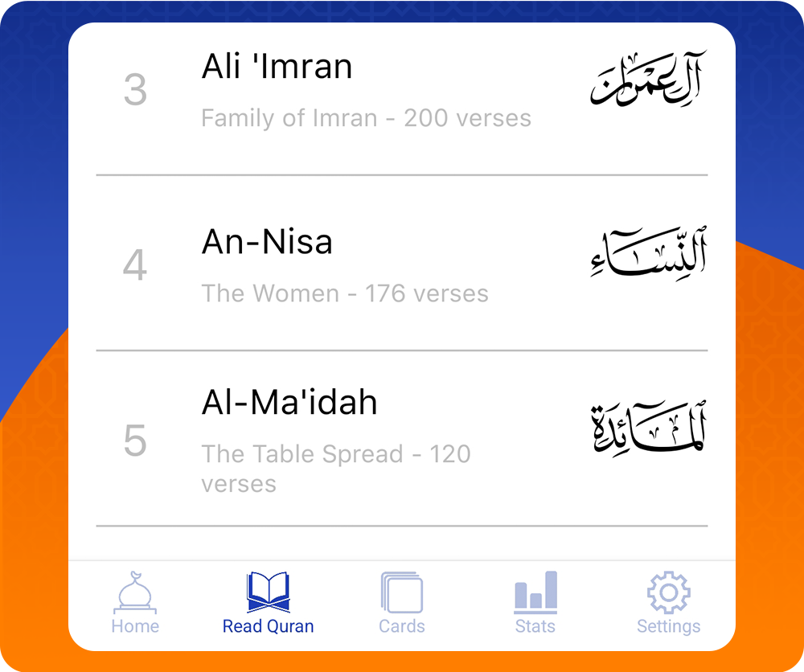Open the Cards tab label
The width and height of the screenshot is (804, 672).
click(x=401, y=626)
